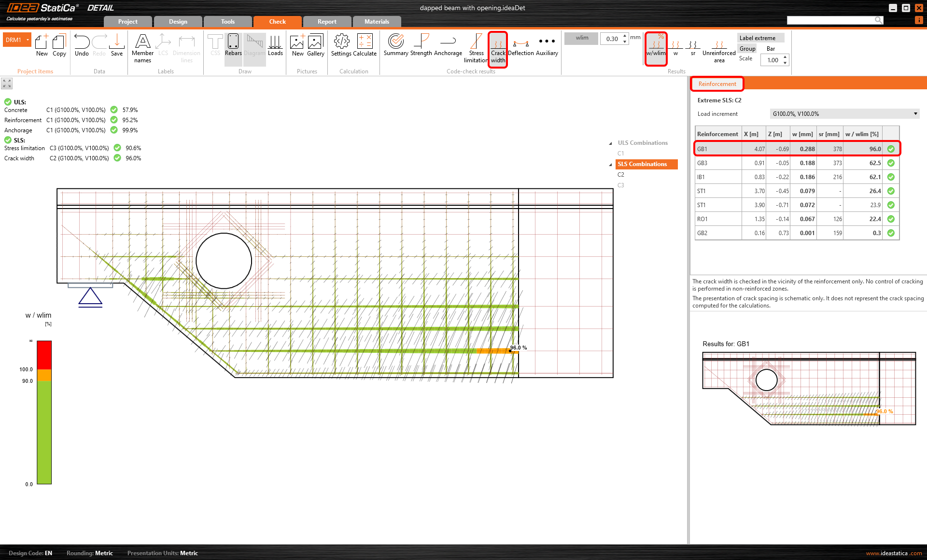Screen dimensions: 927x560
Task: Collapse the ULS Combinations tree
Action: click(610, 143)
